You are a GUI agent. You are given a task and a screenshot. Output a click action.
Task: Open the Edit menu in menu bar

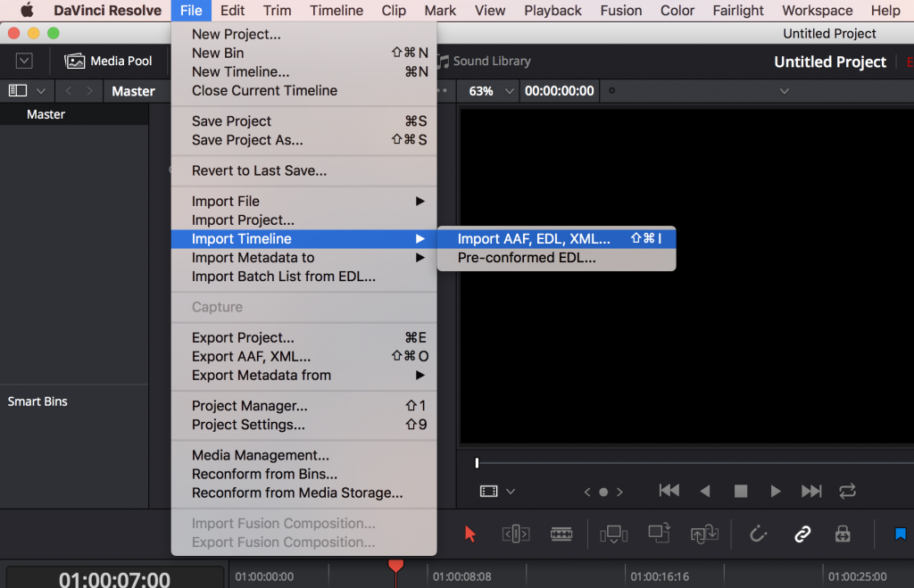click(233, 11)
